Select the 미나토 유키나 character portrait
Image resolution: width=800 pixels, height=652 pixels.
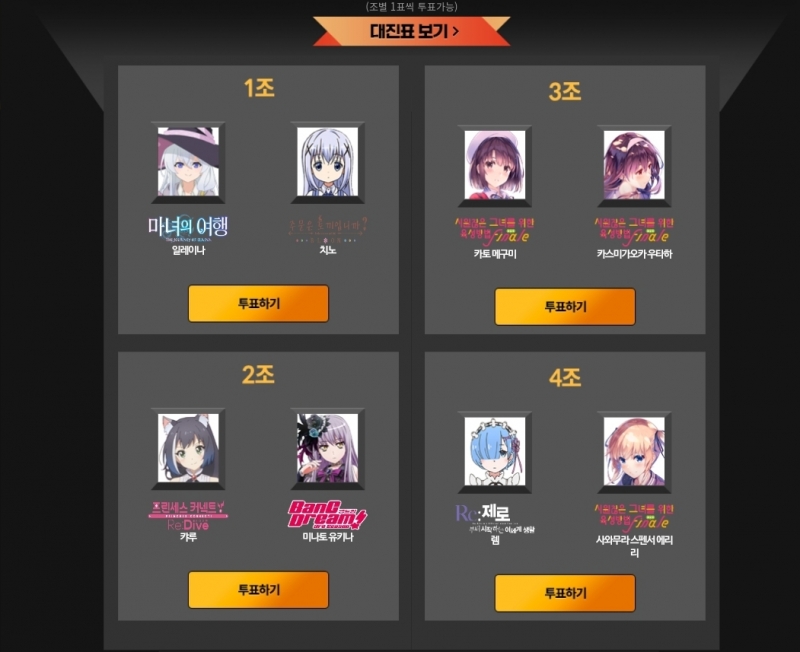[328, 448]
